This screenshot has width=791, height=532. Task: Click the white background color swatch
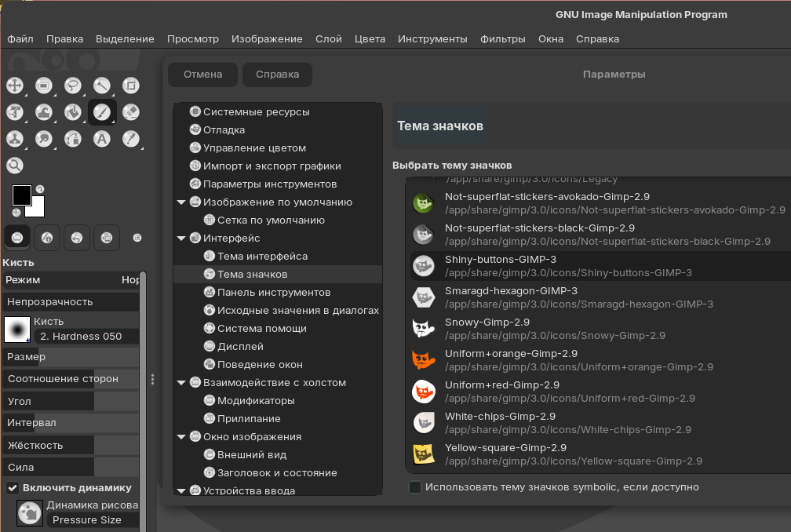pos(39,210)
